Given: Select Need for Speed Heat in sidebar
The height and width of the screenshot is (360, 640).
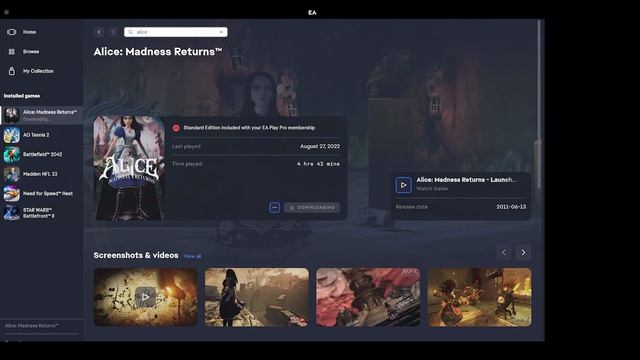Looking at the screenshot, I should click(42, 193).
